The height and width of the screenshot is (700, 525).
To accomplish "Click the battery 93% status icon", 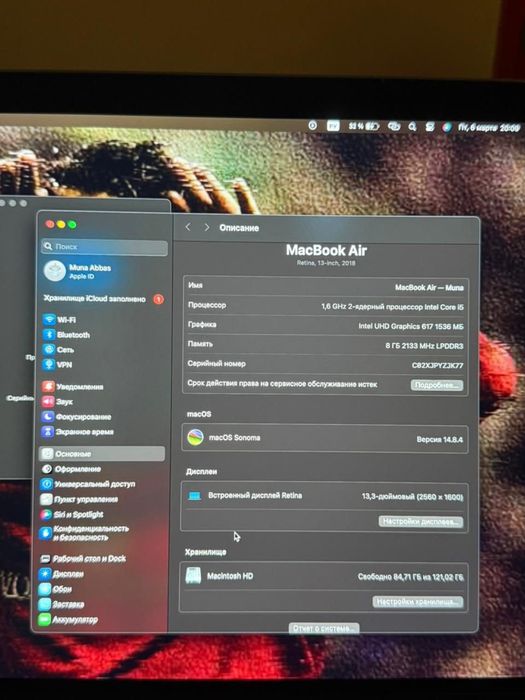I will click(x=363, y=126).
